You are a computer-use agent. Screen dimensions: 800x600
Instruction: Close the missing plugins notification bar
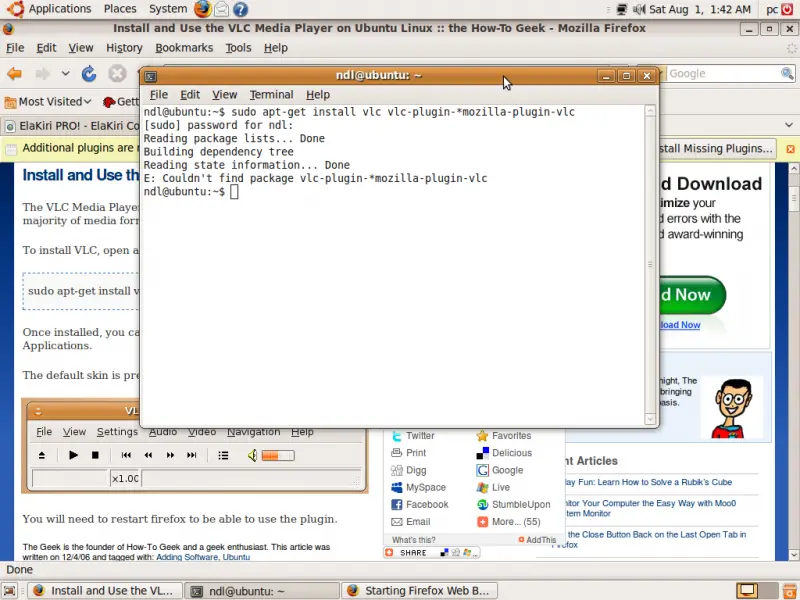pyautogui.click(x=790, y=149)
